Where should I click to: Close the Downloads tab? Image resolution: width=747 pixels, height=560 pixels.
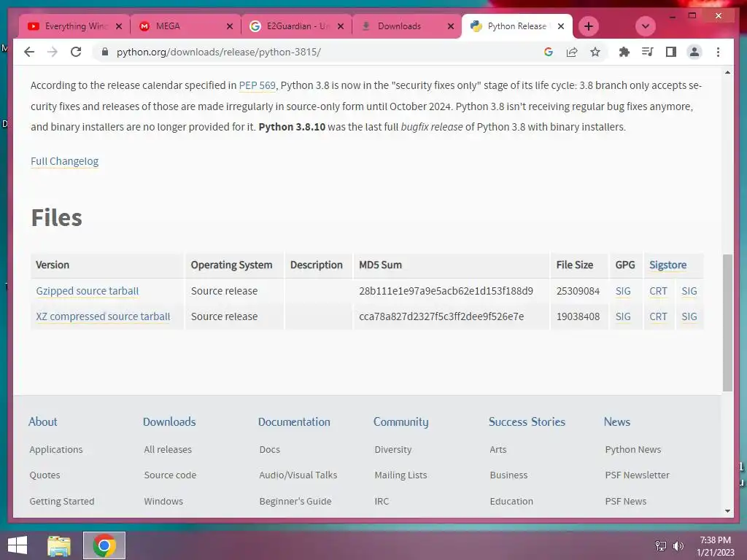coord(451,26)
